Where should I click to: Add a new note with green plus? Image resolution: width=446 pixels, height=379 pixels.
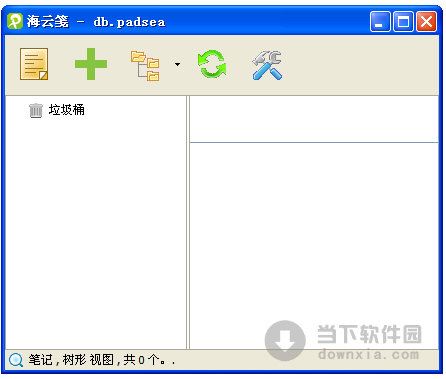click(x=91, y=64)
